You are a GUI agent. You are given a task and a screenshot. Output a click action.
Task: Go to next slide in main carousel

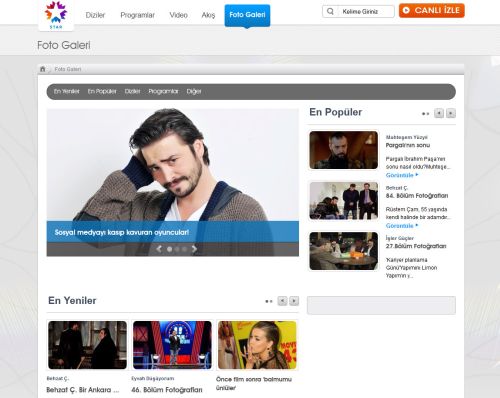point(194,249)
